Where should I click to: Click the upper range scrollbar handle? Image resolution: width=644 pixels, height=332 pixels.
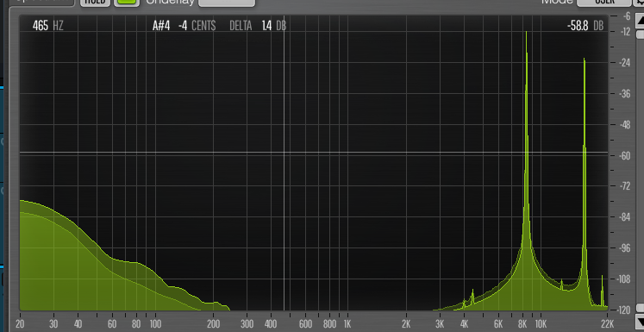641,34
